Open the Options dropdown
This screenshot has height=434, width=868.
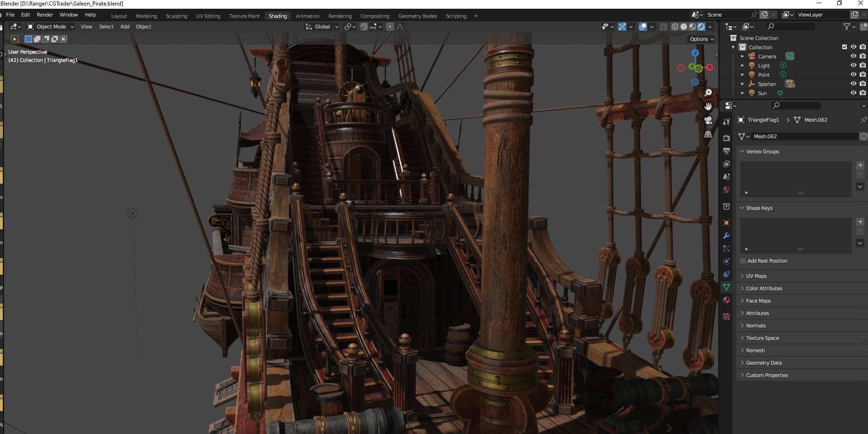(702, 39)
